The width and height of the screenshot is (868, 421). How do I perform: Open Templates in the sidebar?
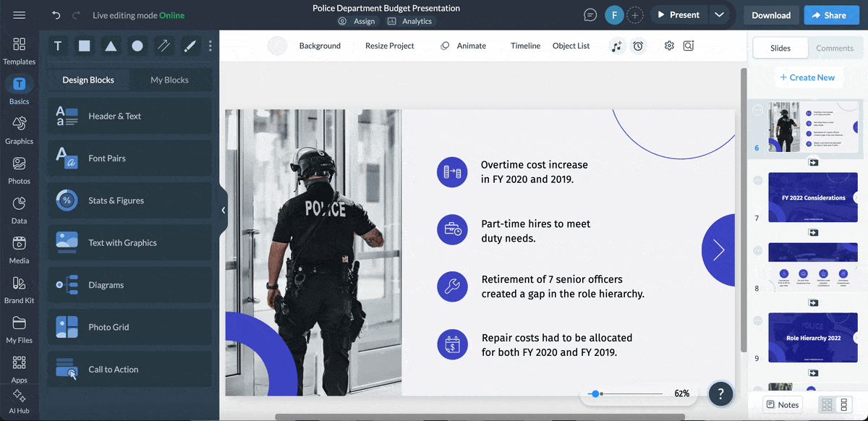[20, 51]
